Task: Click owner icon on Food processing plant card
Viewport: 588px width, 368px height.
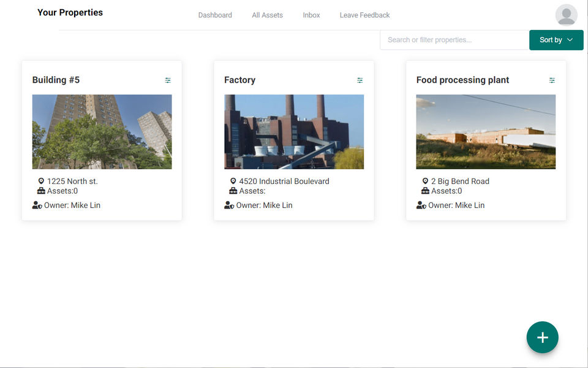Action: tap(421, 205)
